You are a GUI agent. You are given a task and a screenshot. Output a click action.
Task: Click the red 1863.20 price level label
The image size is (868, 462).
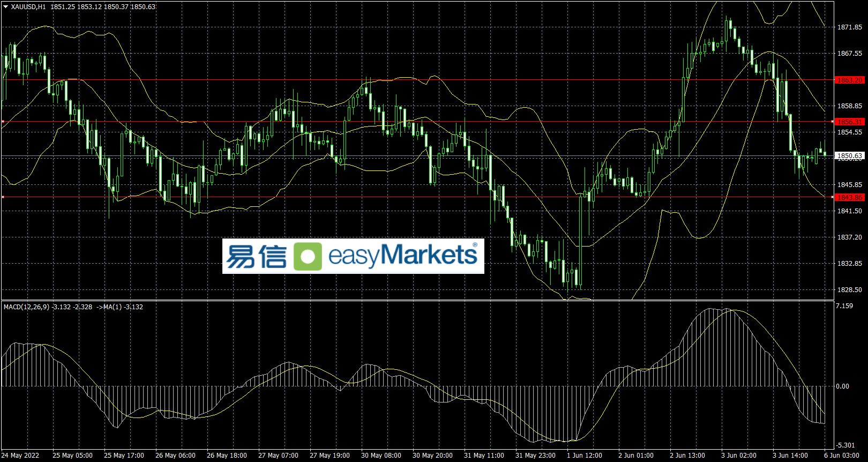pos(850,80)
